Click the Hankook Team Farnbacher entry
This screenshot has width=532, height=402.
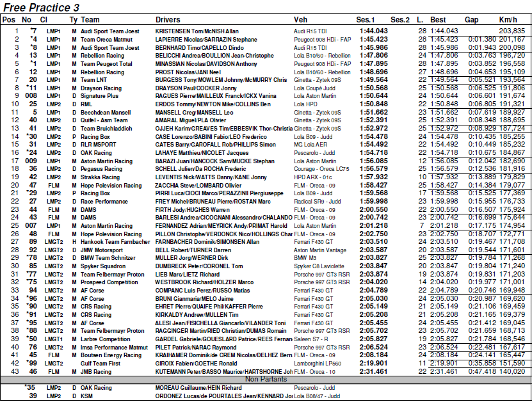pyautogui.click(x=114, y=241)
